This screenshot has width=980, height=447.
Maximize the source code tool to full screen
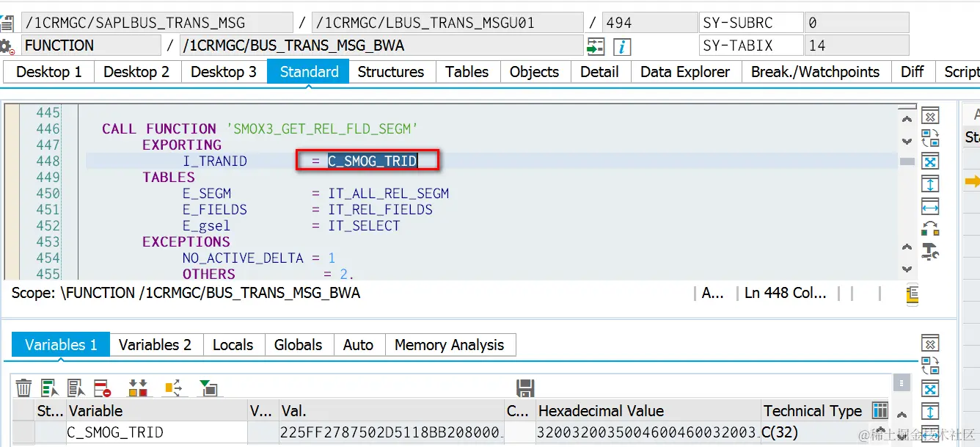(x=930, y=161)
